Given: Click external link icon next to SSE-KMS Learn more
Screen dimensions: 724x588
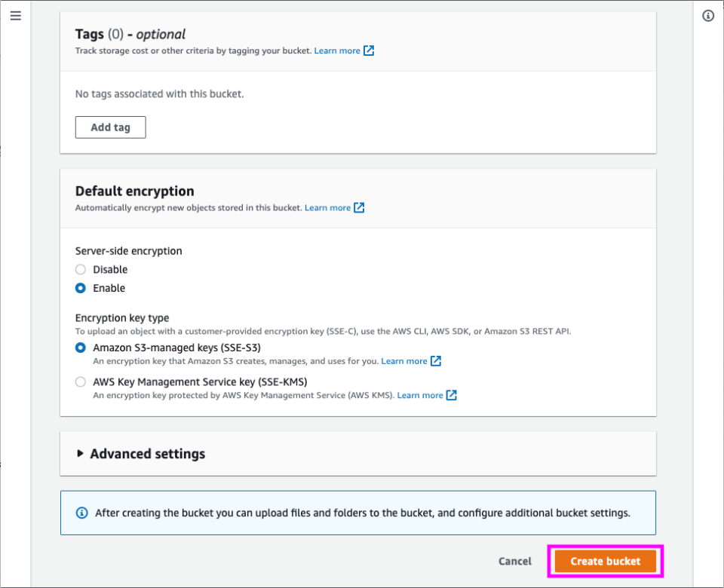Looking at the screenshot, I should point(452,395).
